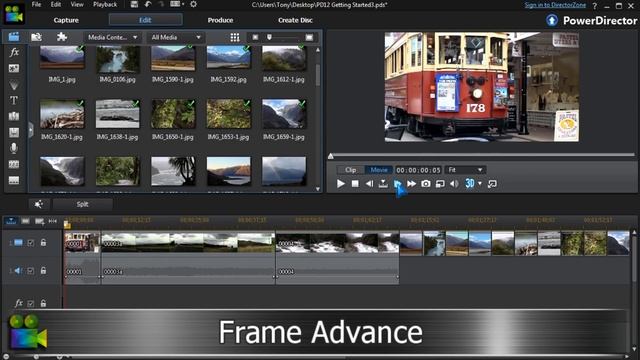This screenshot has height=360, width=640.
Task: Click the timeline view icon left of ruler
Action: point(11,221)
